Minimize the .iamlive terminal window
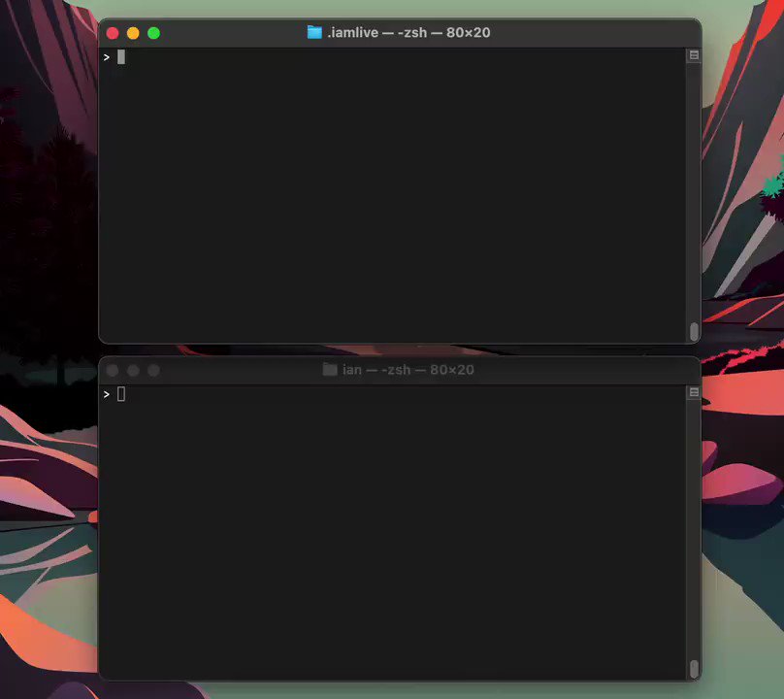The width and height of the screenshot is (784, 699). (133, 33)
